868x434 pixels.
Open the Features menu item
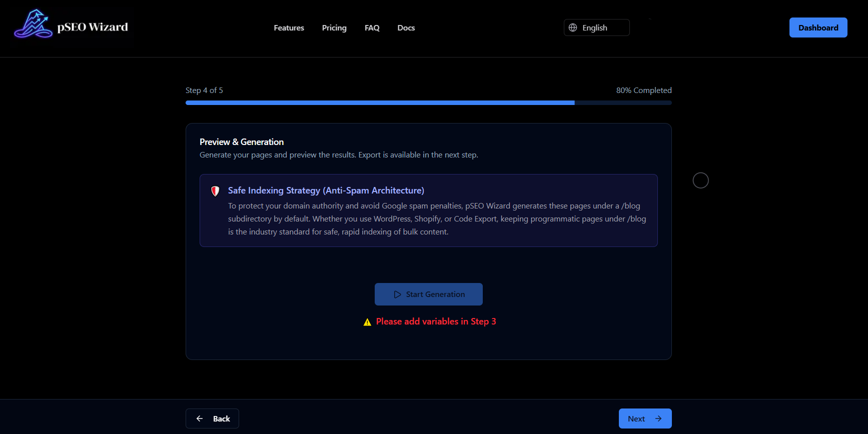(289, 28)
